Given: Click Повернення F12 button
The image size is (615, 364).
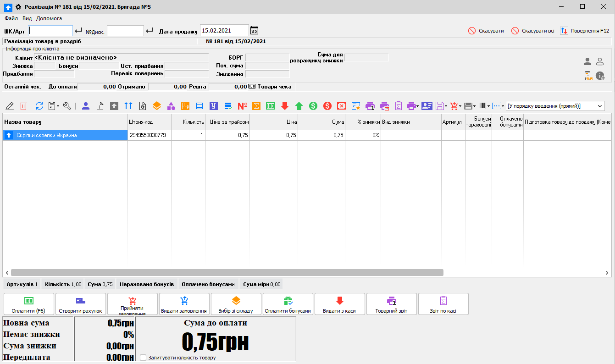Looking at the screenshot, I should [x=584, y=31].
